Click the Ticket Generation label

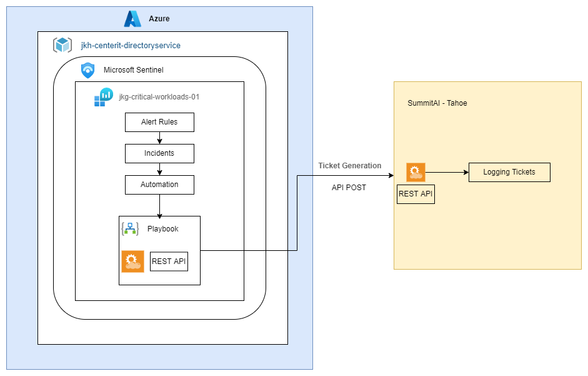pos(350,166)
